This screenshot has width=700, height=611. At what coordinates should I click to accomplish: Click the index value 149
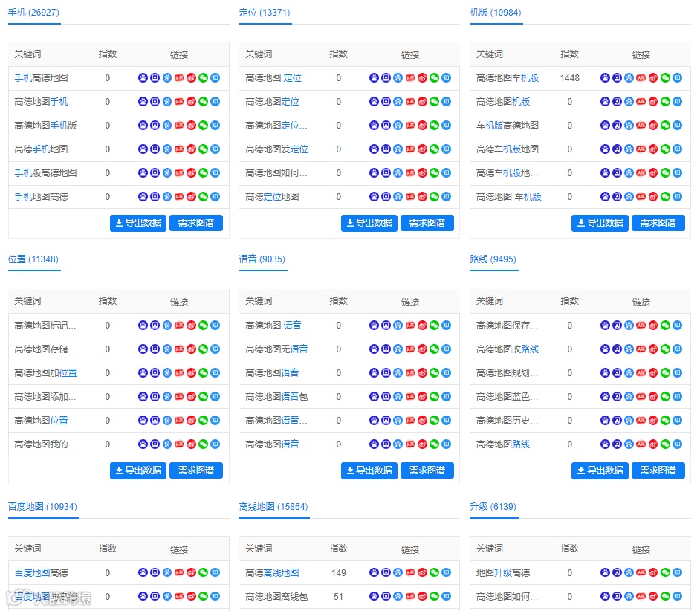pyautogui.click(x=338, y=572)
